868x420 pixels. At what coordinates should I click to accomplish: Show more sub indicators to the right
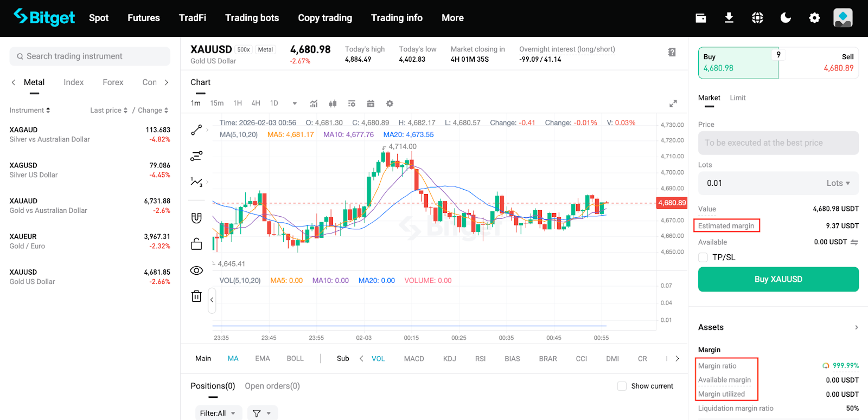click(x=677, y=359)
